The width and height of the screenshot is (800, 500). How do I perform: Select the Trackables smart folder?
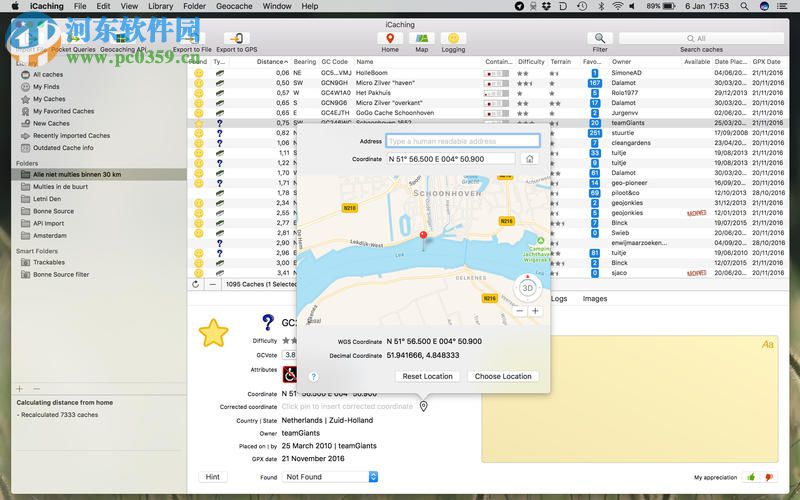pos(49,262)
